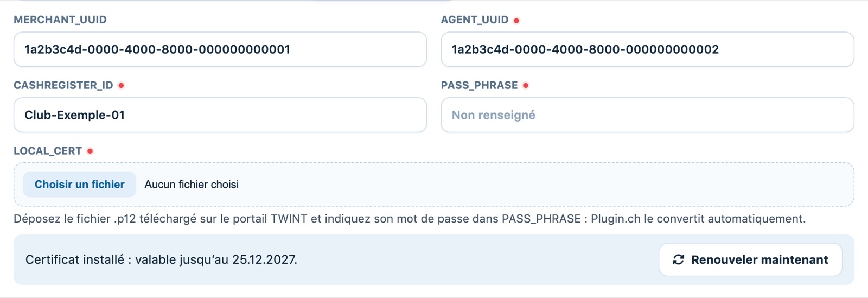Click the PASS_PHRASE field showing Non renseigné

647,115
